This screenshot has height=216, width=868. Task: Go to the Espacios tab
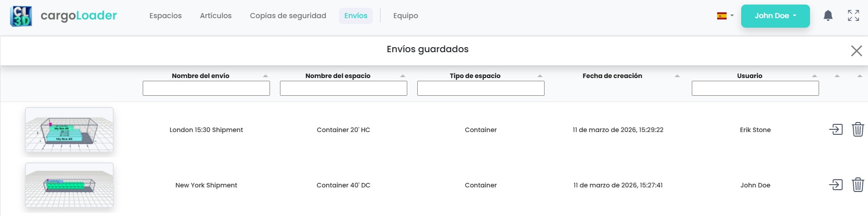[x=165, y=16]
